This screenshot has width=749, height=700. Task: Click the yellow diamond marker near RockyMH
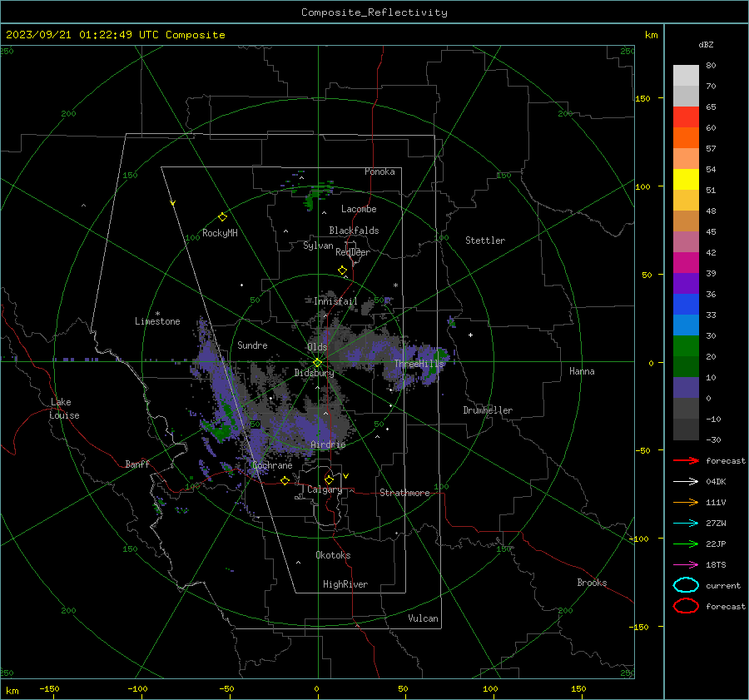[x=222, y=217]
